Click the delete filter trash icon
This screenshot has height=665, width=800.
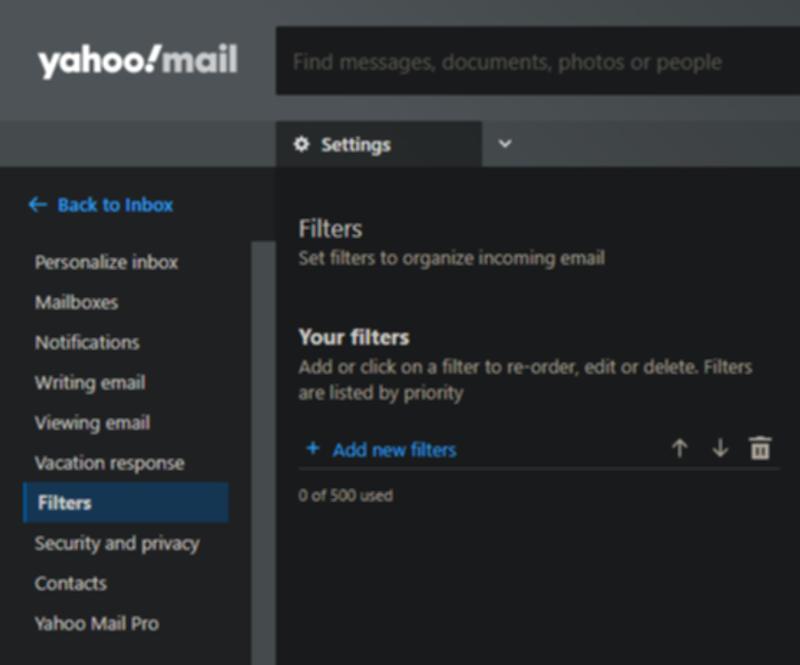(x=760, y=449)
